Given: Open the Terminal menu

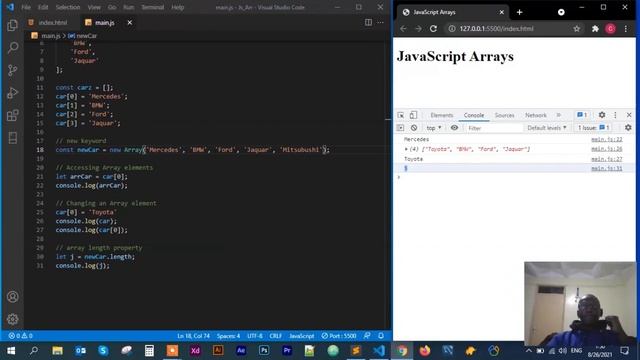Looking at the screenshot, I should coord(153,7).
